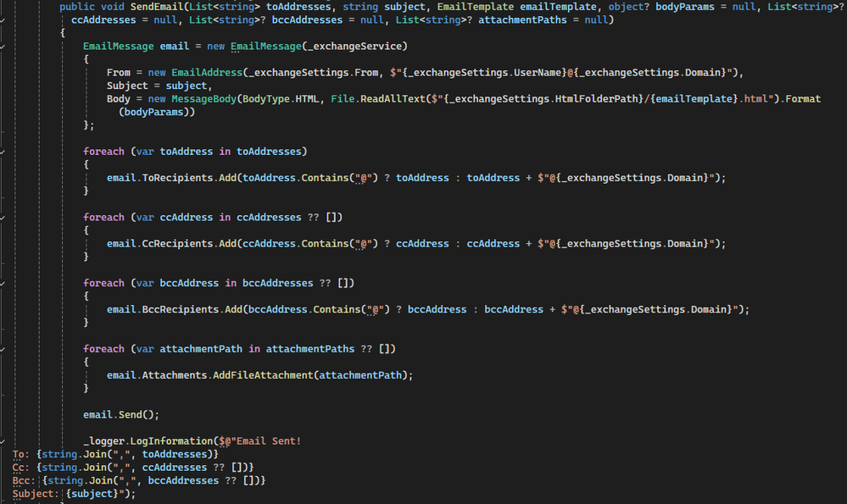Click 'Subject:' label in the log message

36,494
